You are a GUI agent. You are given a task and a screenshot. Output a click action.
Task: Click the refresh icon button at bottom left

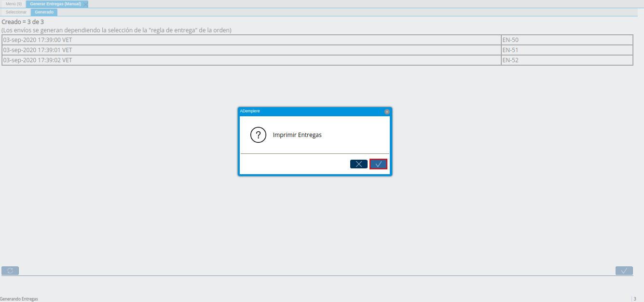coord(10,271)
